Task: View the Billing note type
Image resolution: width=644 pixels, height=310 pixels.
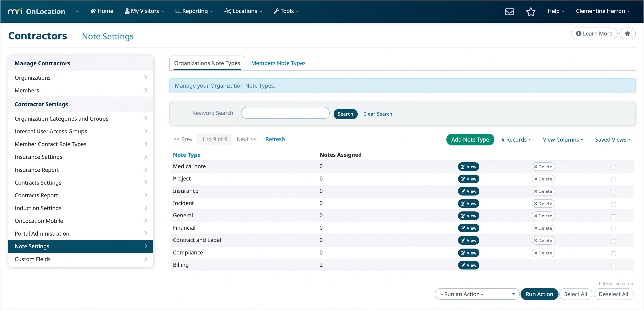Action: 468,265
